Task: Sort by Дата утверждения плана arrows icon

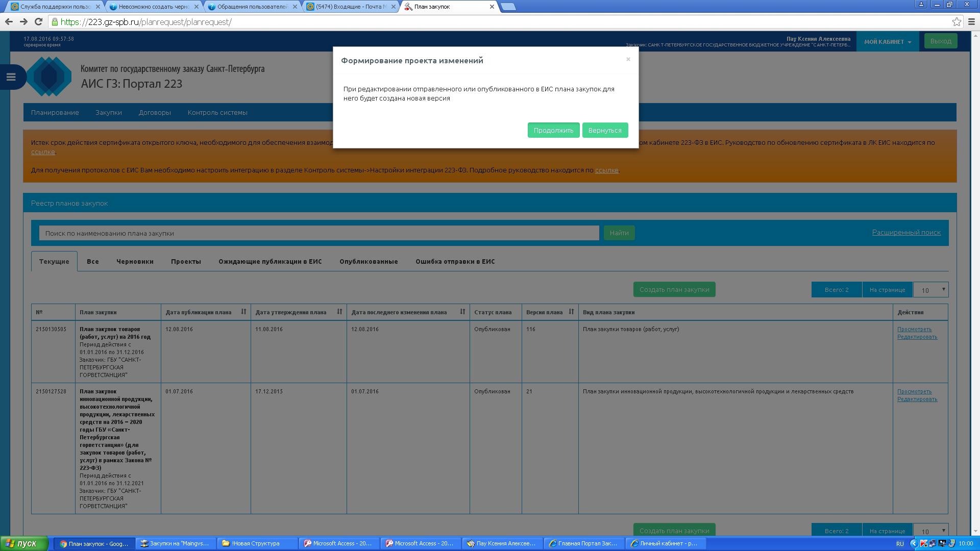Action: pos(339,312)
